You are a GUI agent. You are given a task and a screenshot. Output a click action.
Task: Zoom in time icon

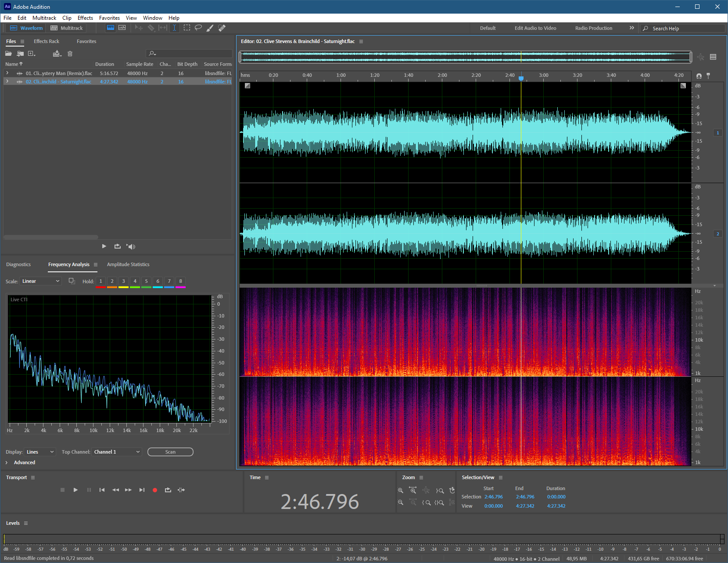[412, 491]
